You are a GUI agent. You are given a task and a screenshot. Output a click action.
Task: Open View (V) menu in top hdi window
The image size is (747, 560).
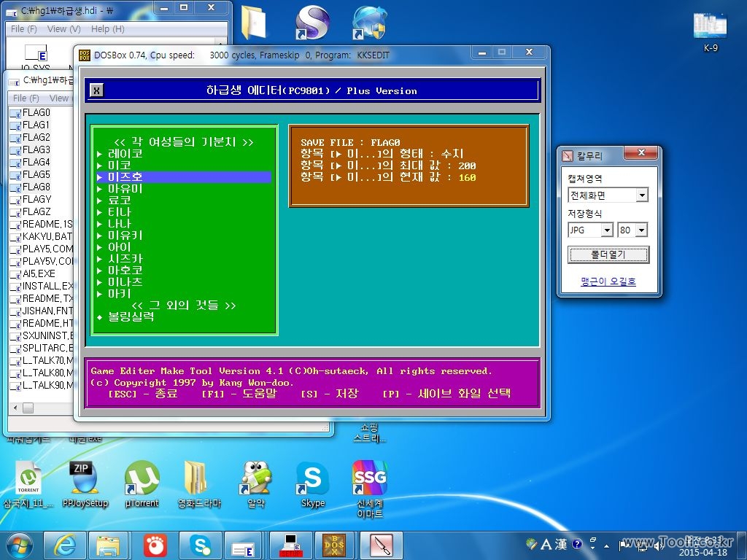(x=64, y=28)
